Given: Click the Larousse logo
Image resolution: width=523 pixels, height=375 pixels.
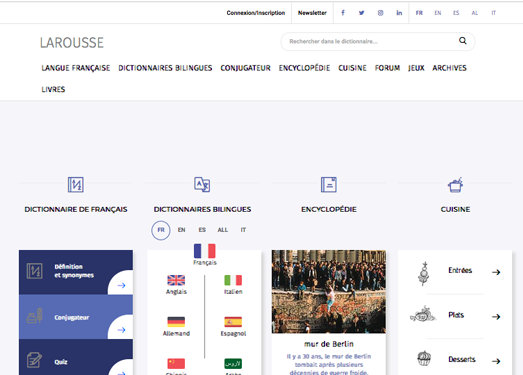Looking at the screenshot, I should pyautogui.click(x=72, y=43).
